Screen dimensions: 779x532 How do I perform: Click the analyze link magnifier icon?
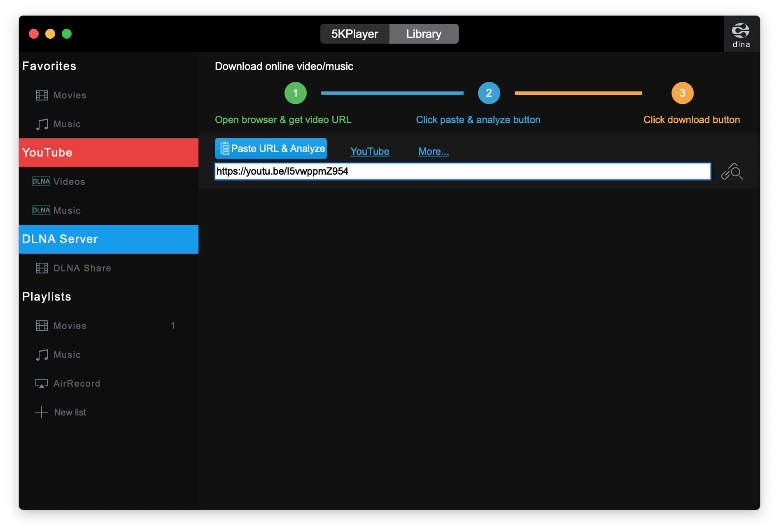pyautogui.click(x=732, y=171)
